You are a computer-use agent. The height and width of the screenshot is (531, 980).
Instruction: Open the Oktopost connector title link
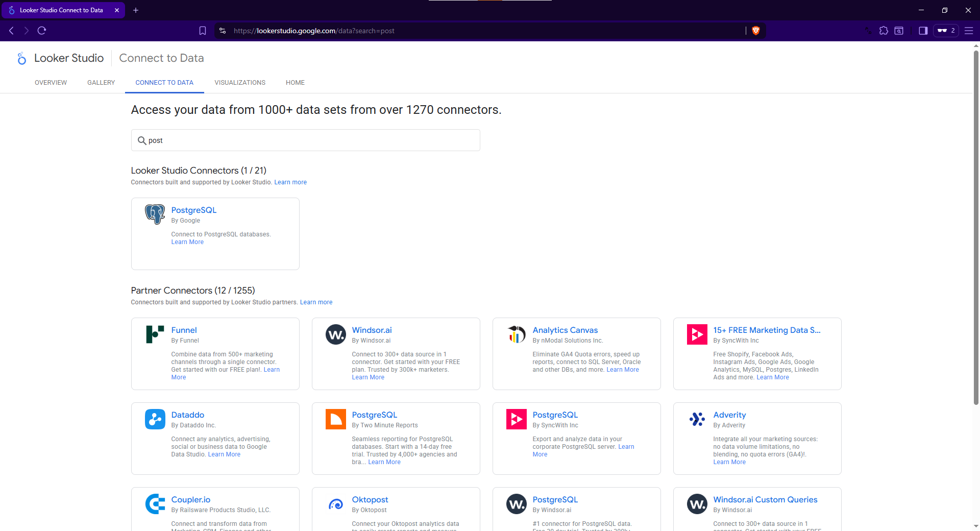point(370,500)
